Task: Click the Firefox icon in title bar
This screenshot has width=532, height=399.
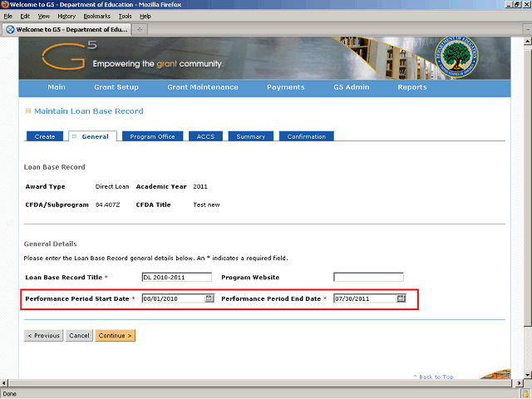Action: [5, 4]
